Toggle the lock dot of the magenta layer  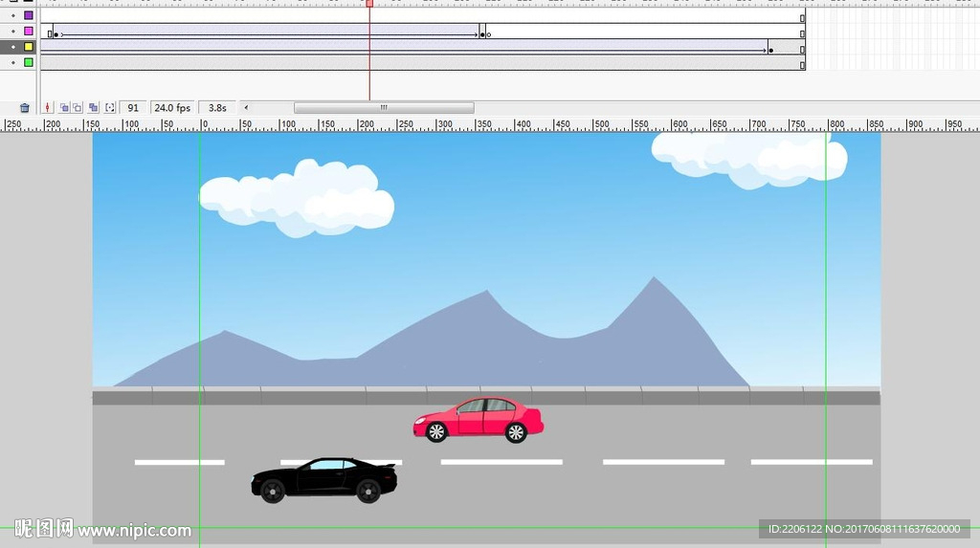13,31
